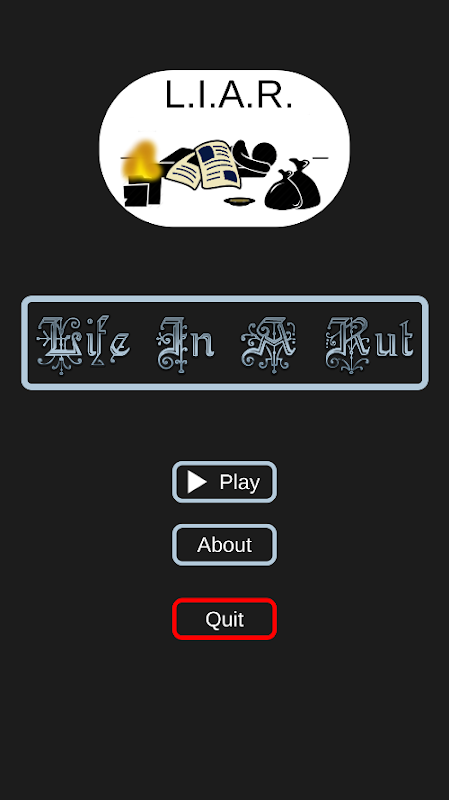Click the L.I.A.R. heading text
This screenshot has width=449, height=800.
coord(229,94)
